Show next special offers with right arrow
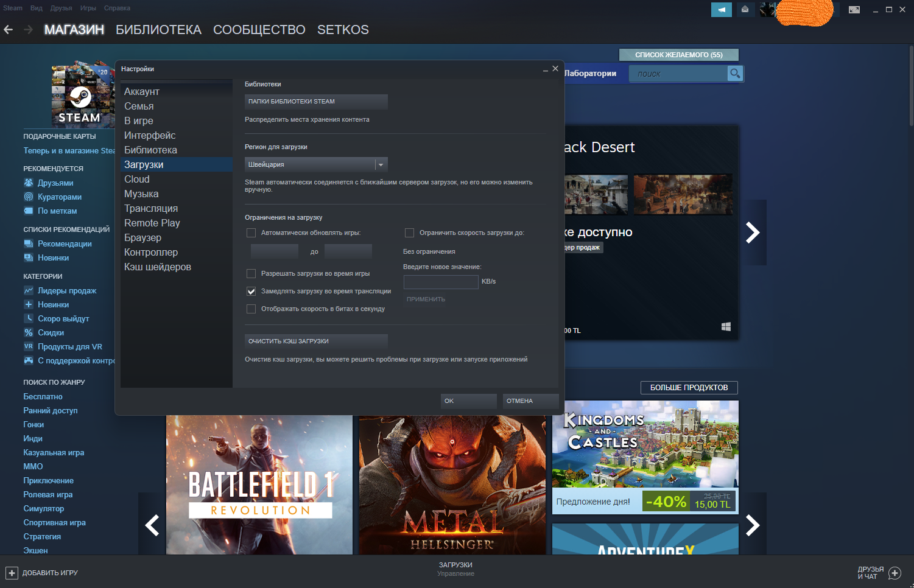The height and width of the screenshot is (588, 914). [753, 525]
